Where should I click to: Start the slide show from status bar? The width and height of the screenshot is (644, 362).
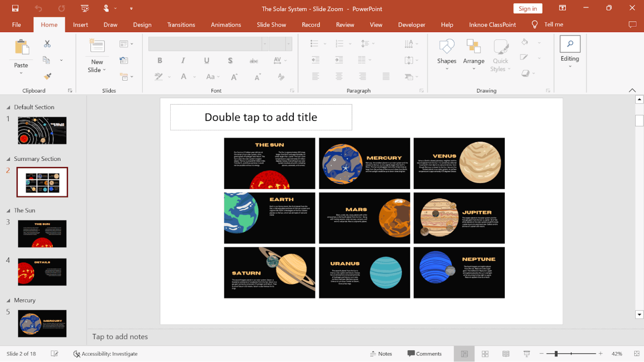pyautogui.click(x=526, y=354)
